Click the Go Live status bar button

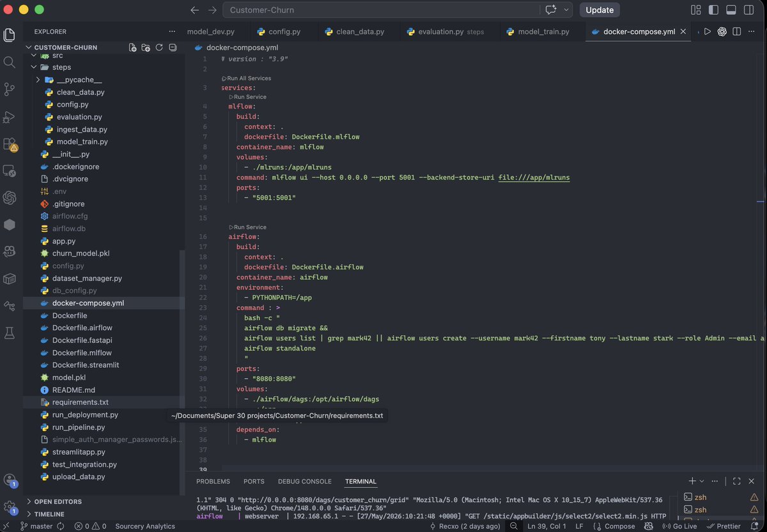679,526
